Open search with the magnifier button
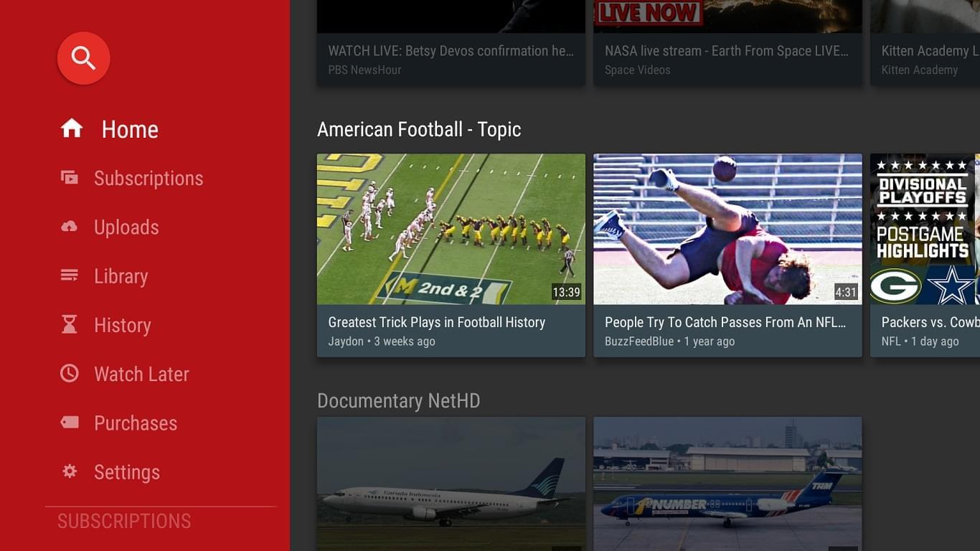 pos(83,58)
